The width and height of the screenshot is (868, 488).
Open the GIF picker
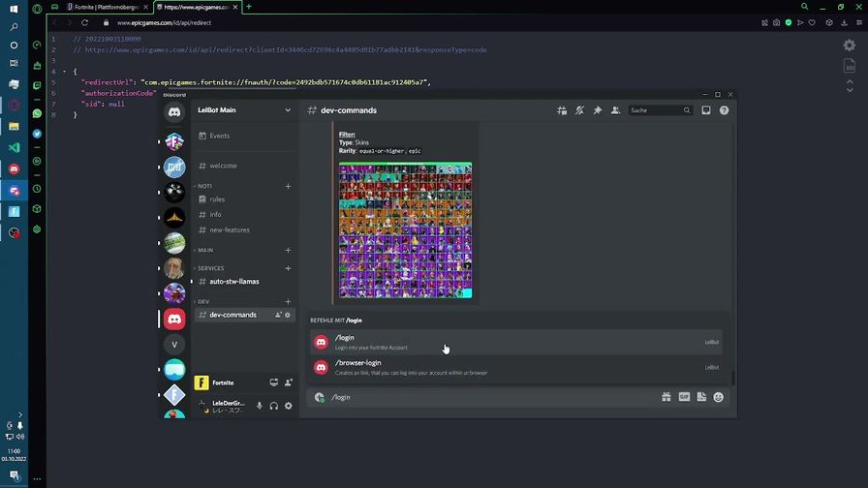point(684,397)
